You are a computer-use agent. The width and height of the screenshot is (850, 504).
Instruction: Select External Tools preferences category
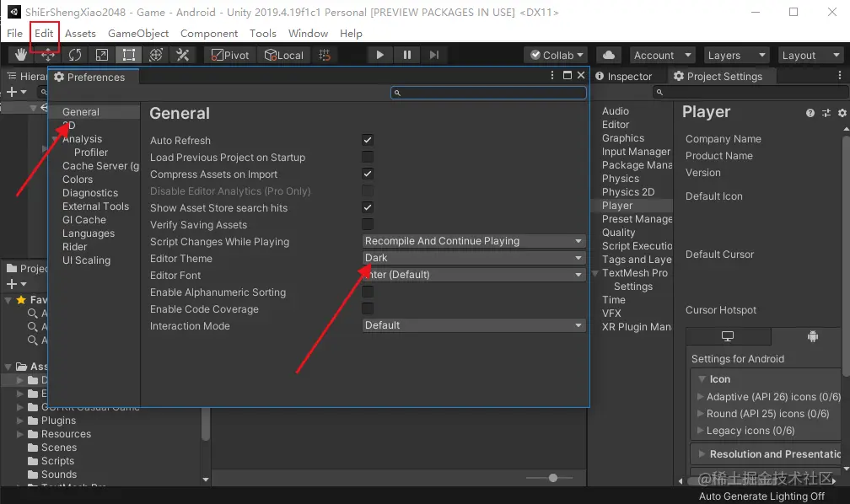95,206
